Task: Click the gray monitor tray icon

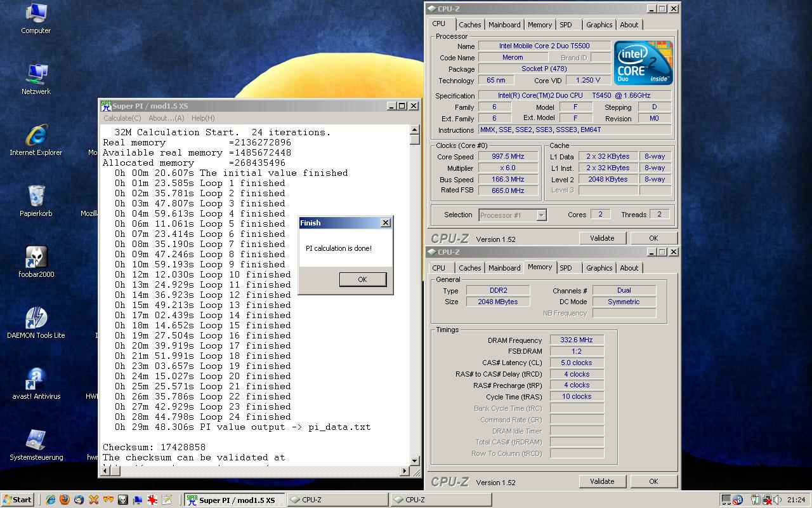Action: click(726, 500)
